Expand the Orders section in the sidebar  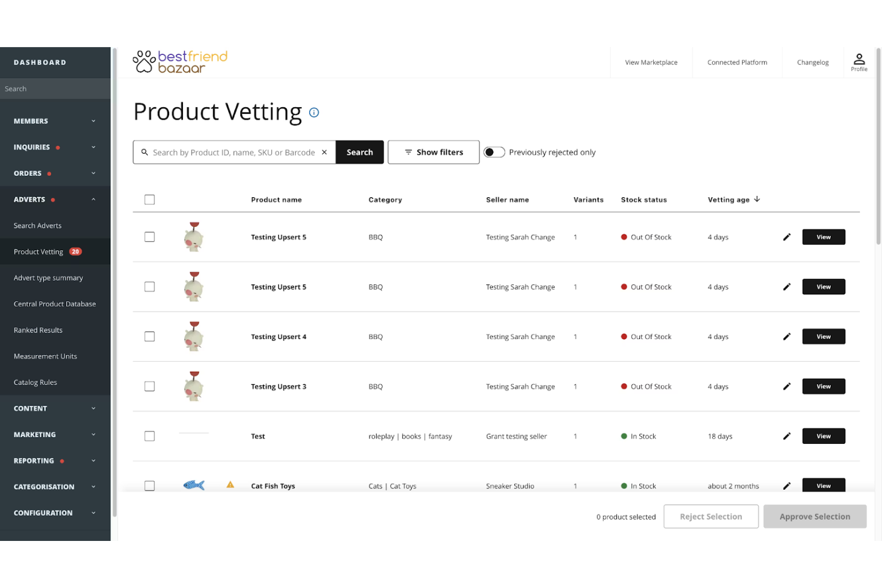point(55,173)
